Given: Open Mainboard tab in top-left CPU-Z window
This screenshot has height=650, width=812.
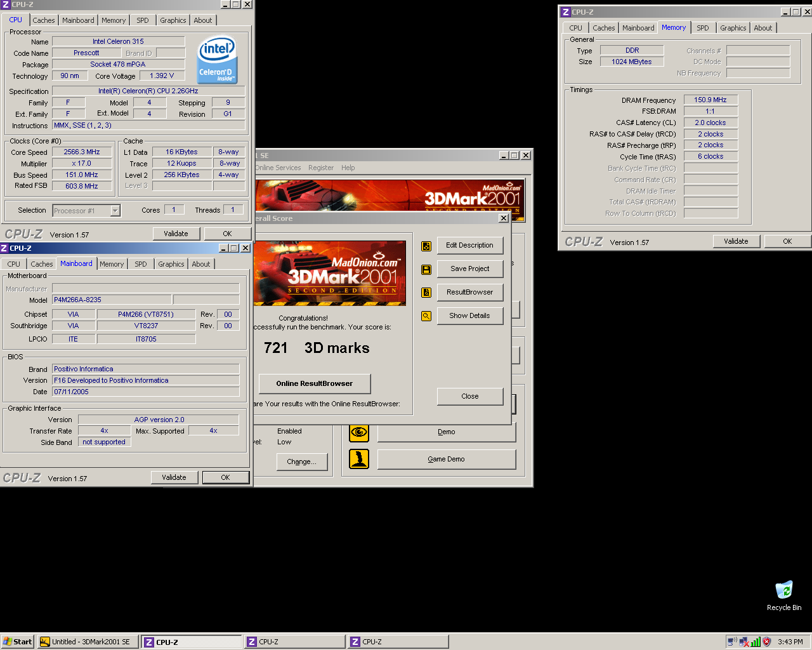Looking at the screenshot, I should 78,20.
